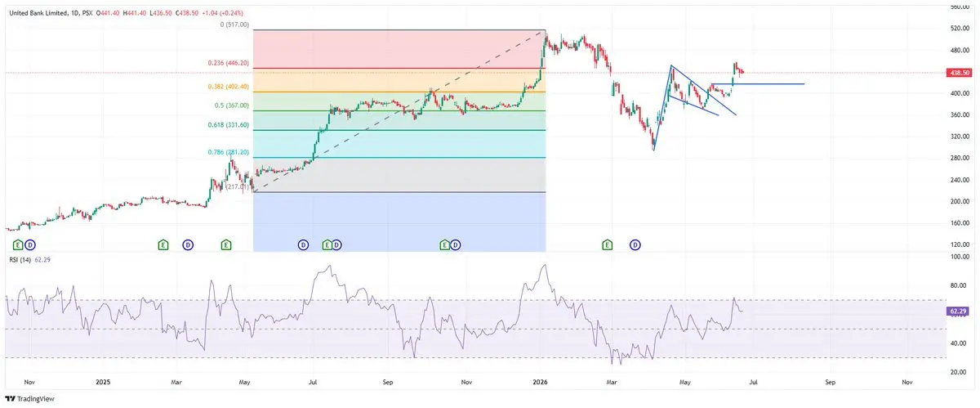Viewport: 980px width, 408px height.
Task: Open the earnings marker before November 2024
Action: pos(16,244)
